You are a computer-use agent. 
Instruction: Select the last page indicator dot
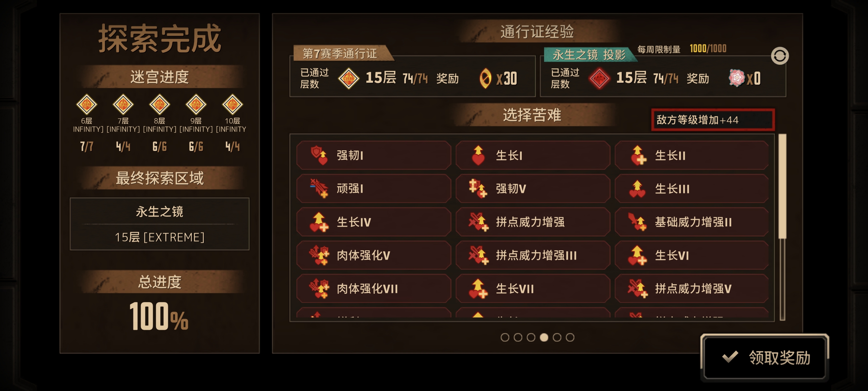tap(570, 337)
